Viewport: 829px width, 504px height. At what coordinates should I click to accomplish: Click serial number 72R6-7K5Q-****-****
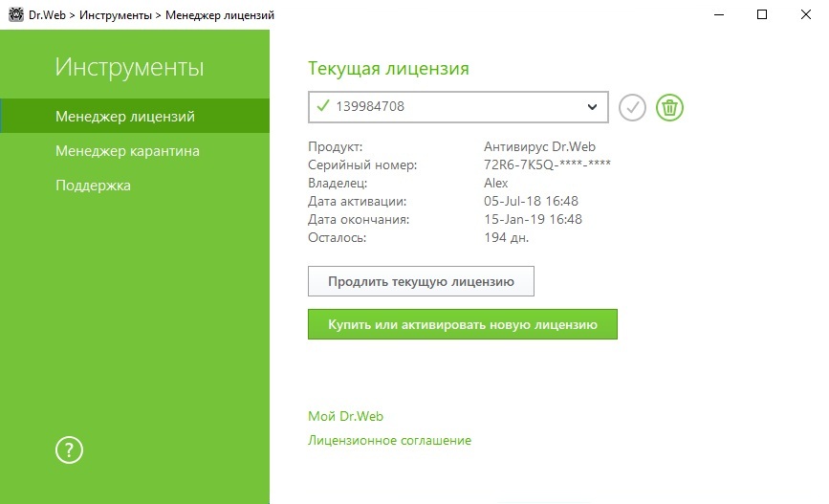tap(547, 164)
